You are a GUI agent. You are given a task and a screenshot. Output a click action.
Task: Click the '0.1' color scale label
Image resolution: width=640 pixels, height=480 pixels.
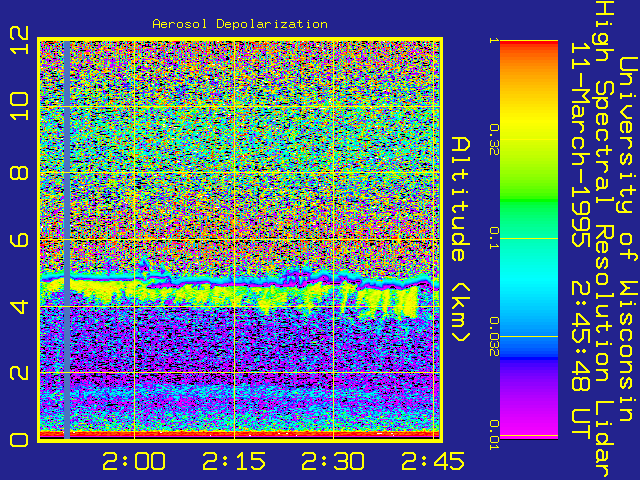click(494, 238)
